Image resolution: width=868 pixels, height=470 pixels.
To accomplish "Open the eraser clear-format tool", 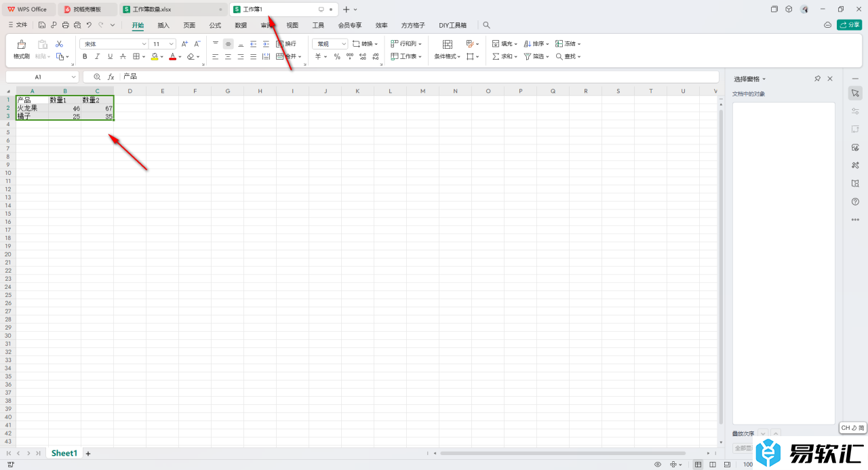I will [x=191, y=56].
